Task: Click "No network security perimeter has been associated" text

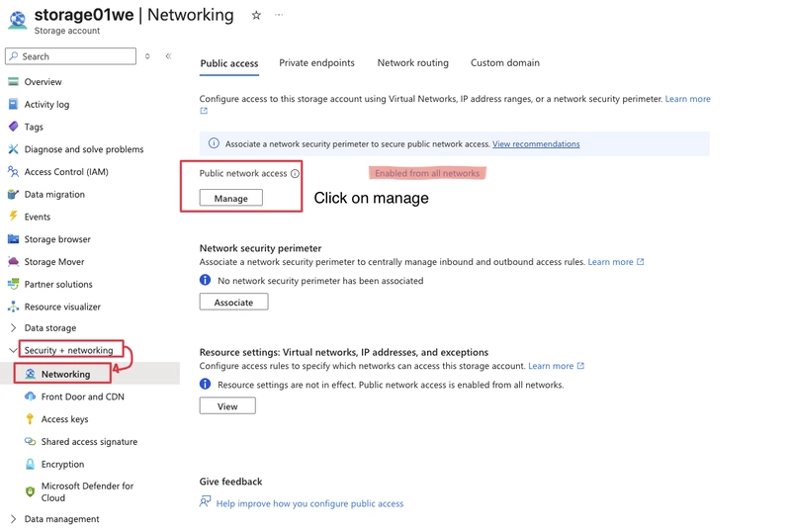Action: (x=320, y=281)
